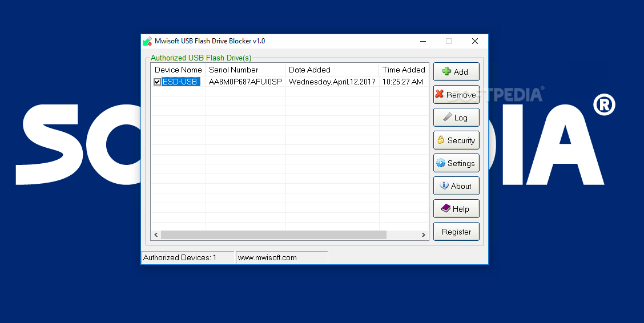644x323 pixels.
Task: Click the About info bubble icon
Action: [444, 185]
